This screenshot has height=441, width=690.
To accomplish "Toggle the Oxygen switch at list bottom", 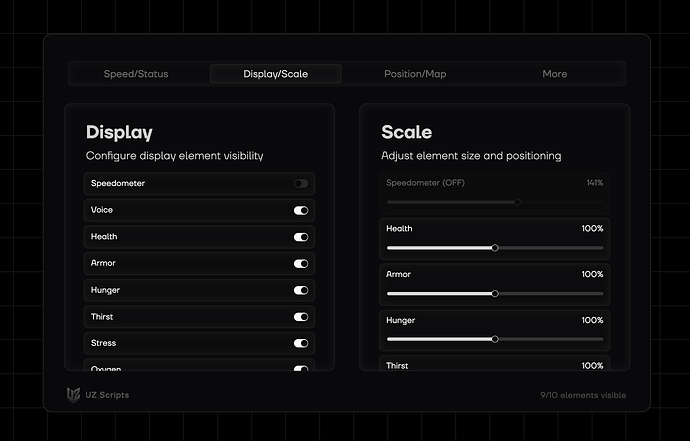I will tap(301, 368).
